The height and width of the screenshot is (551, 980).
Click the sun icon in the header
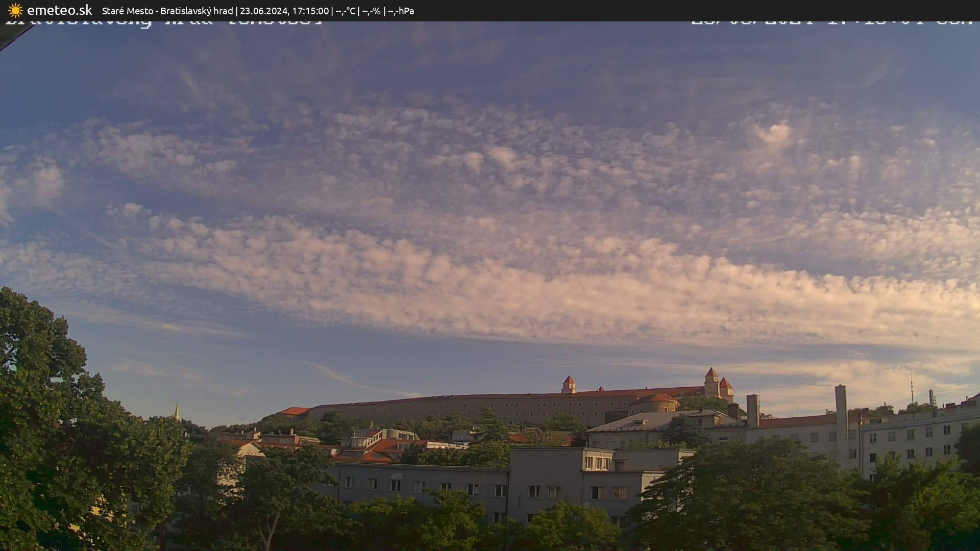(15, 10)
